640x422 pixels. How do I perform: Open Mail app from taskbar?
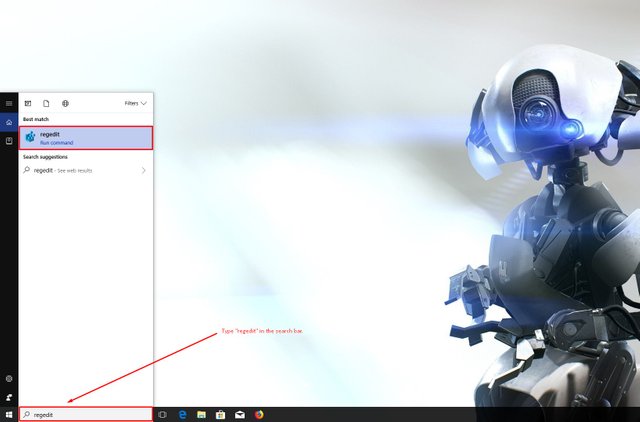[x=240, y=415]
